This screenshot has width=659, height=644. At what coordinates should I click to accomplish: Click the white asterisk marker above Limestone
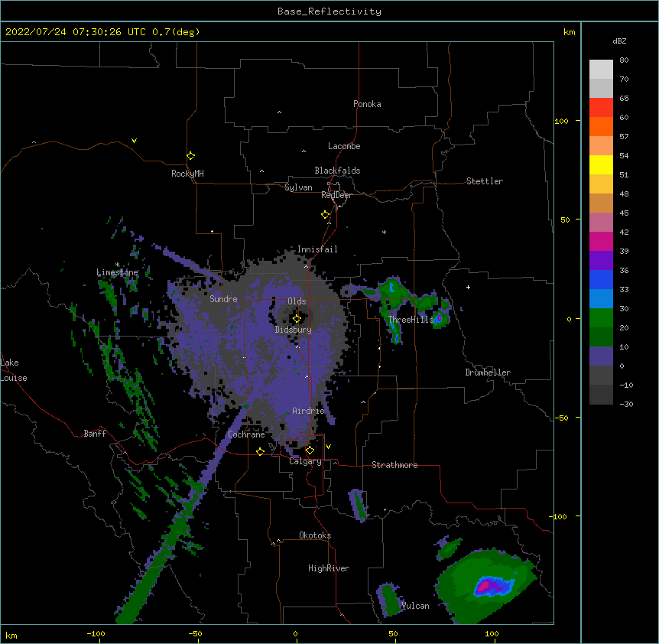point(117,265)
